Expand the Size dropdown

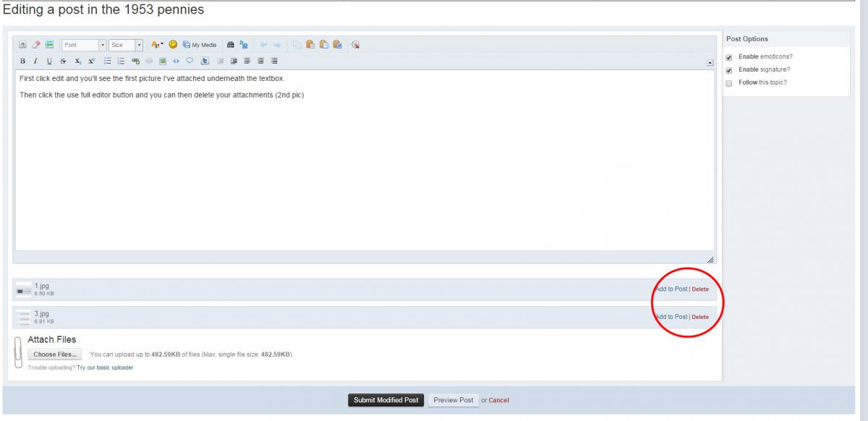pos(126,45)
